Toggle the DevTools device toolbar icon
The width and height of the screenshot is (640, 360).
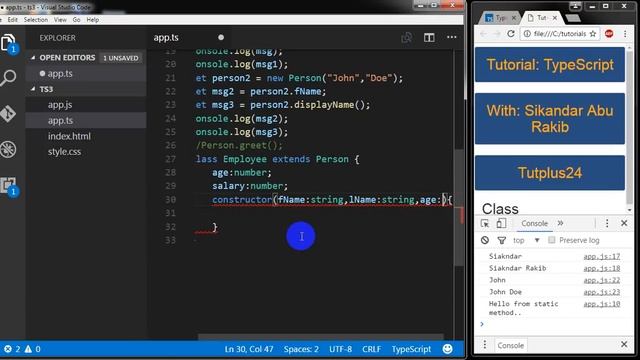[501, 223]
